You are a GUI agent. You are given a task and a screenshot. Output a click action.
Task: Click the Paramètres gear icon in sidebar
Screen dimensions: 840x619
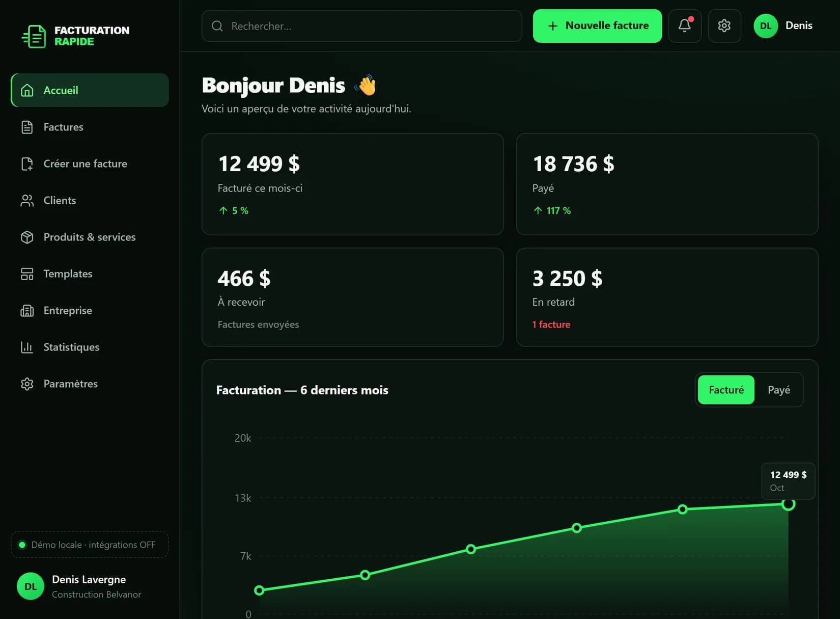(27, 384)
